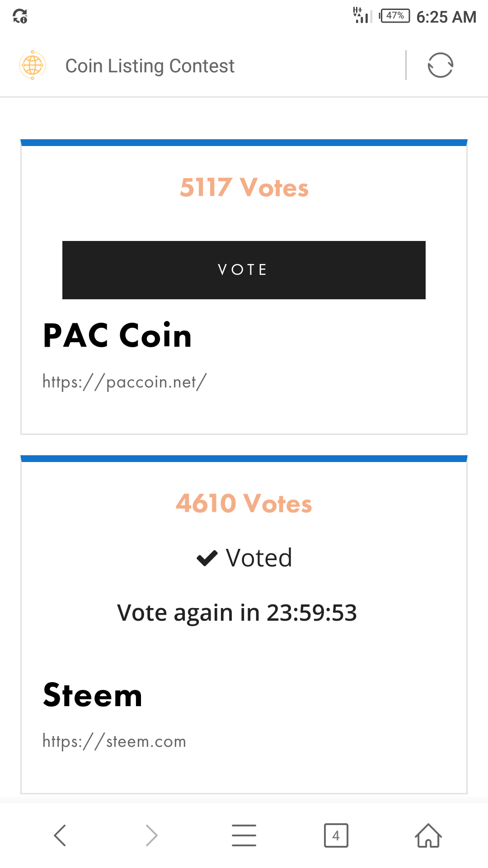Tap the battery 47% indicator
Screen dimensions: 488x868
[x=395, y=16]
